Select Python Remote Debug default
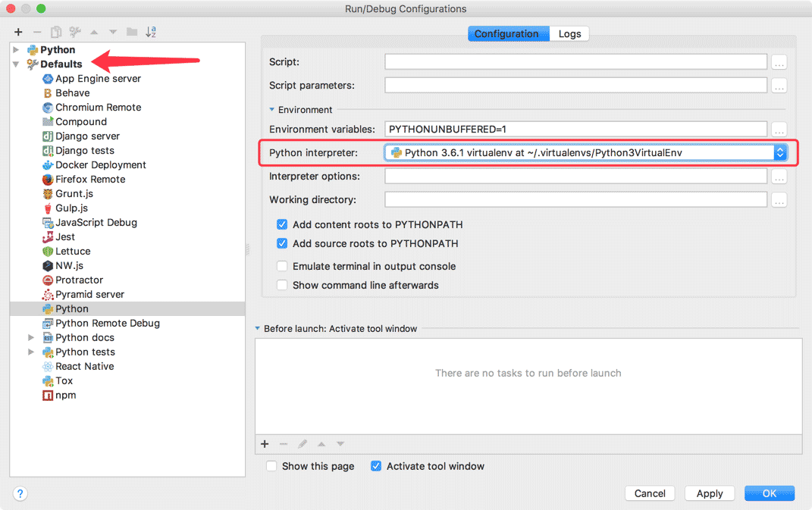 point(108,323)
